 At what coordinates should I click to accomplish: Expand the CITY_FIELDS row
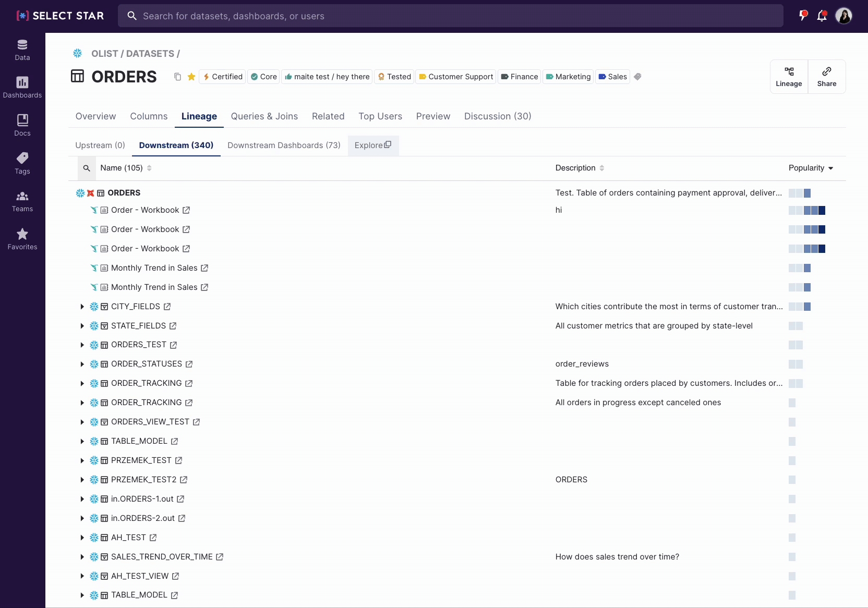coord(82,307)
